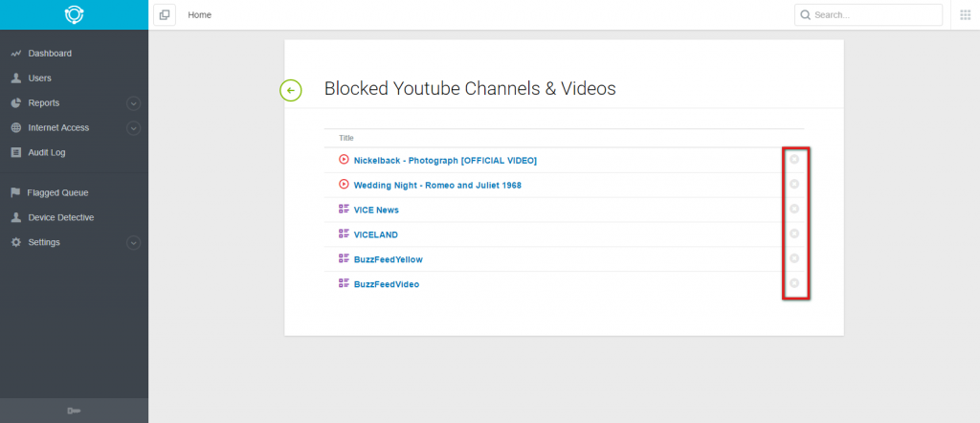
Task: Click the magnifier icon in the search box
Action: pos(805,15)
